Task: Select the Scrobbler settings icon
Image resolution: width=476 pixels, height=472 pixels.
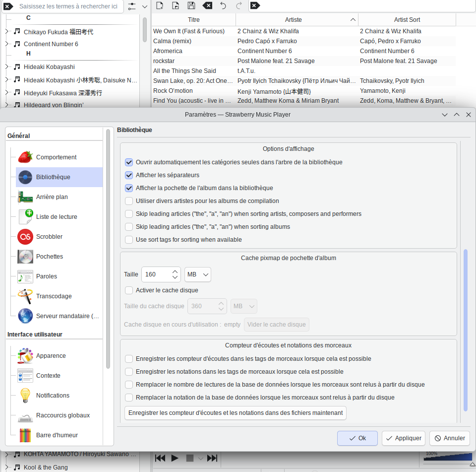Action: tap(25, 237)
